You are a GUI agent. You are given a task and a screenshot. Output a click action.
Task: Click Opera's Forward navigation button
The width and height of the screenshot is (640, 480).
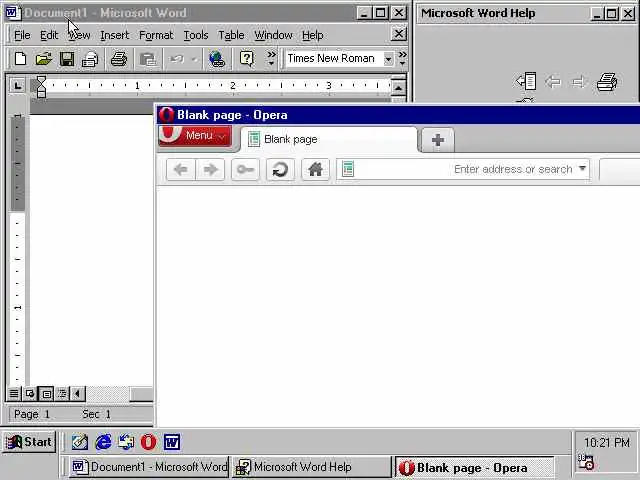[210, 169]
